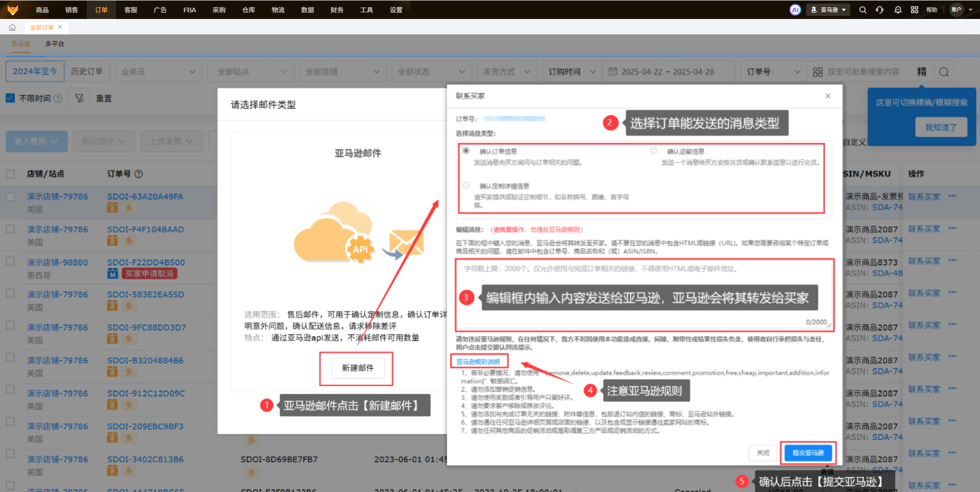Click the 多 badge under SDOI-B3204884B6
The image size is (980, 492).
[129, 371]
